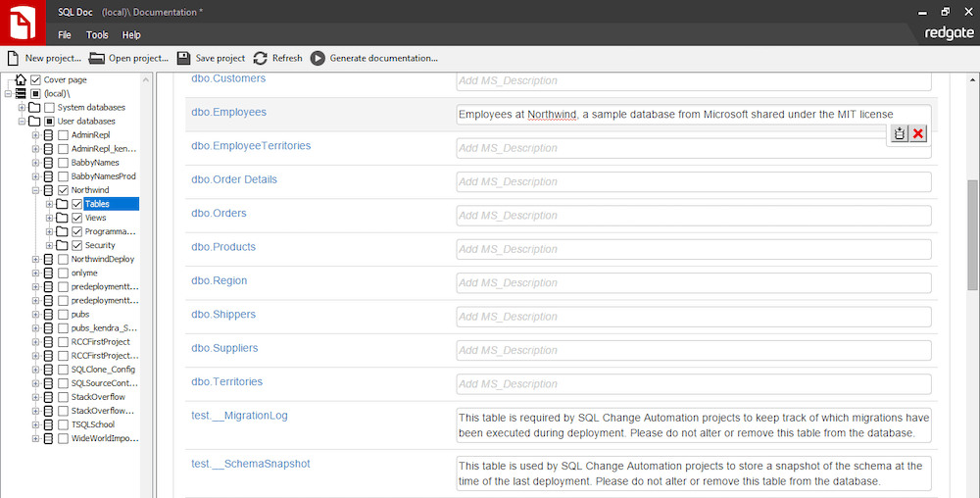Collapse the Northwind database tree node
The image size is (980, 498).
click(35, 190)
